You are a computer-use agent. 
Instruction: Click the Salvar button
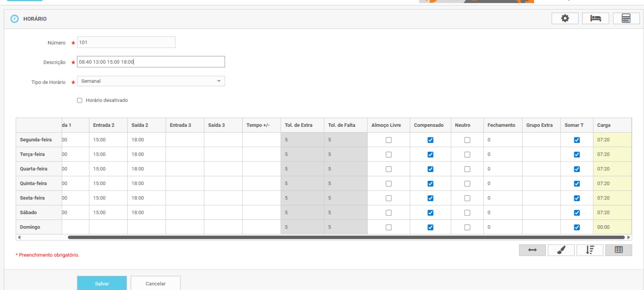[102, 284]
